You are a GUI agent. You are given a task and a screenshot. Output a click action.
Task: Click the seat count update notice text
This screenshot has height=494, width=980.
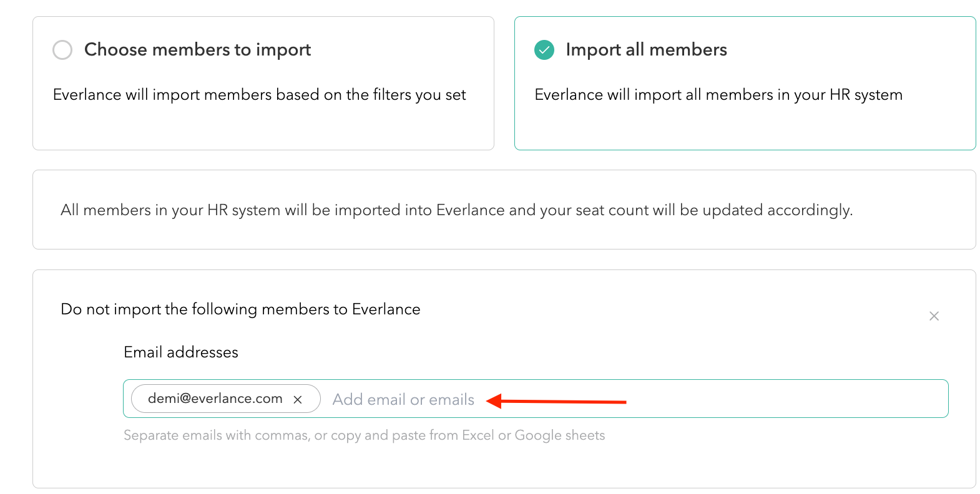click(456, 210)
